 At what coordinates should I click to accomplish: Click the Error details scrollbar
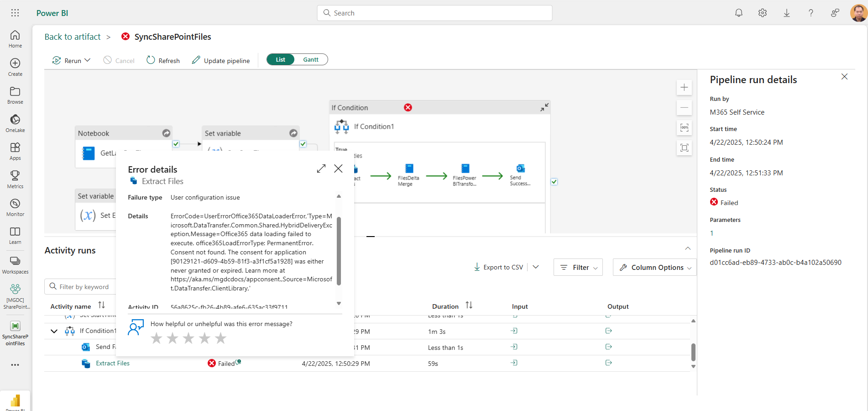[x=339, y=251]
